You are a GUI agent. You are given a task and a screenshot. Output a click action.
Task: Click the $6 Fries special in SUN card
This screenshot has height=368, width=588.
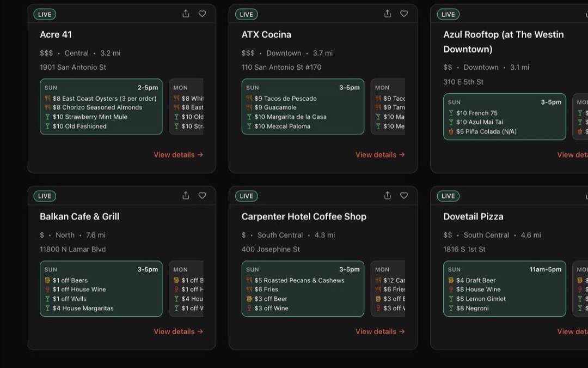266,289
